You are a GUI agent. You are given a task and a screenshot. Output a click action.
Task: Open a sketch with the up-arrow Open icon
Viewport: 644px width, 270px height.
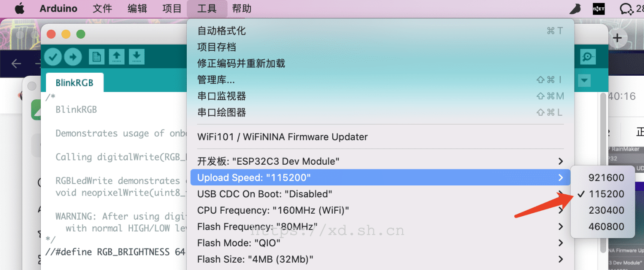pos(116,57)
